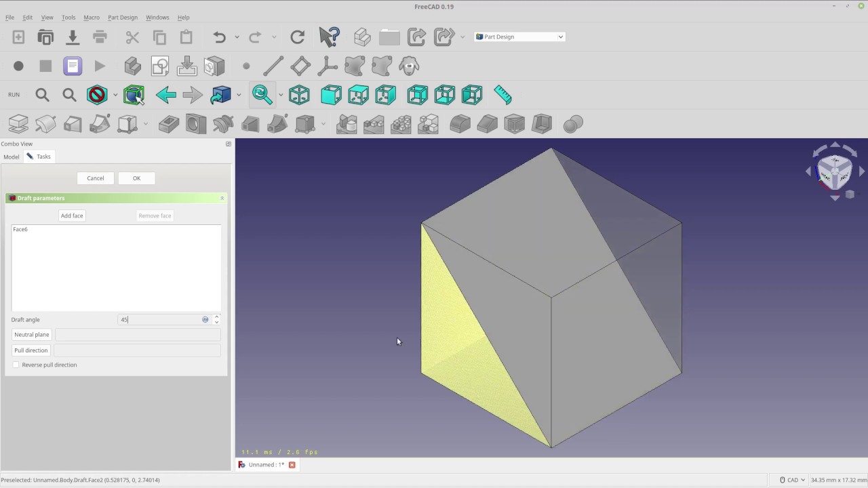The image size is (868, 488).
Task: Open the Edit menu
Action: point(27,17)
